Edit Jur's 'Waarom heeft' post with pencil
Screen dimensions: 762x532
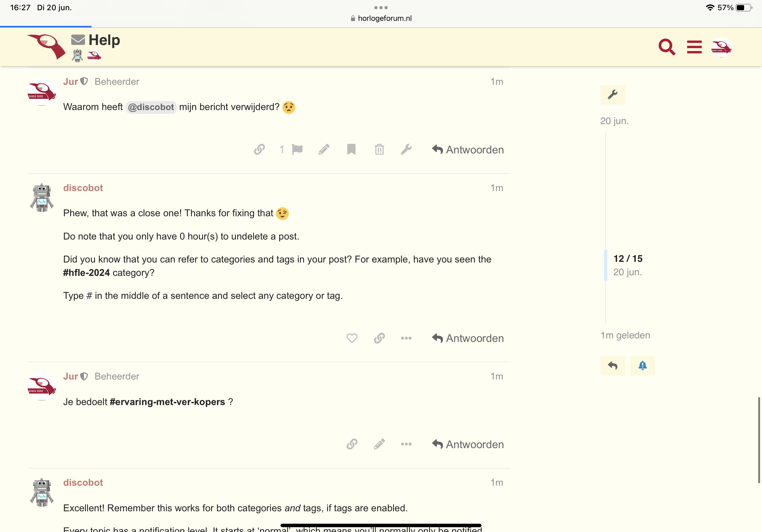(324, 150)
